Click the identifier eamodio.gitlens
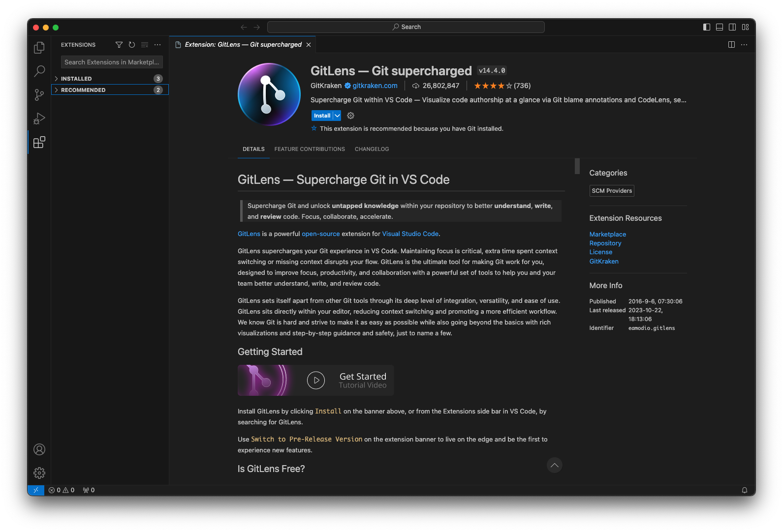The width and height of the screenshot is (783, 532). [x=652, y=328]
